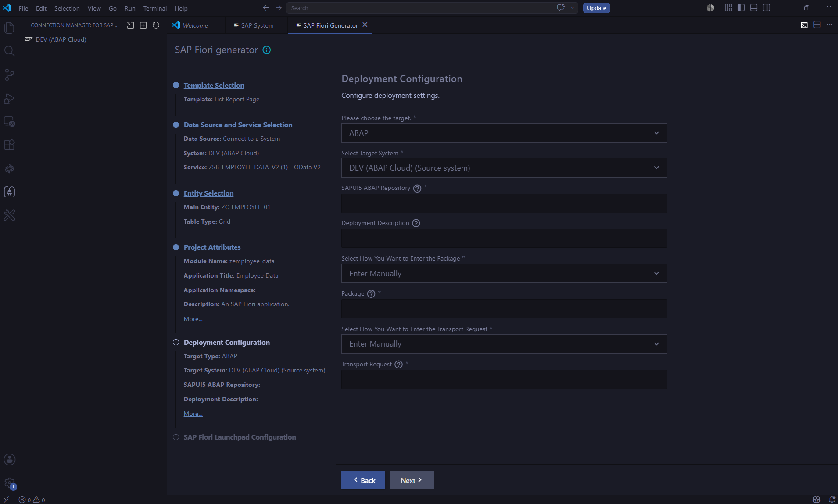Click the Search command center box
The height and width of the screenshot is (504, 838).
(419, 8)
